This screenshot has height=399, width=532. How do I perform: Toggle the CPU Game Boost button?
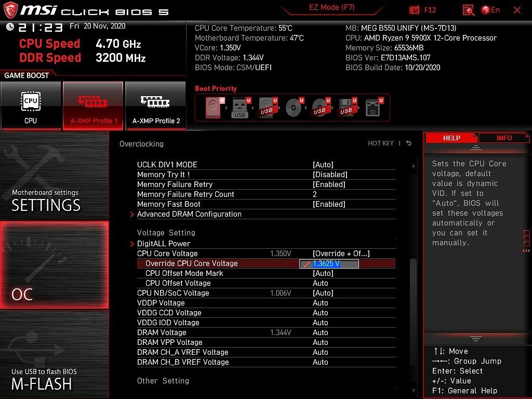click(31, 106)
